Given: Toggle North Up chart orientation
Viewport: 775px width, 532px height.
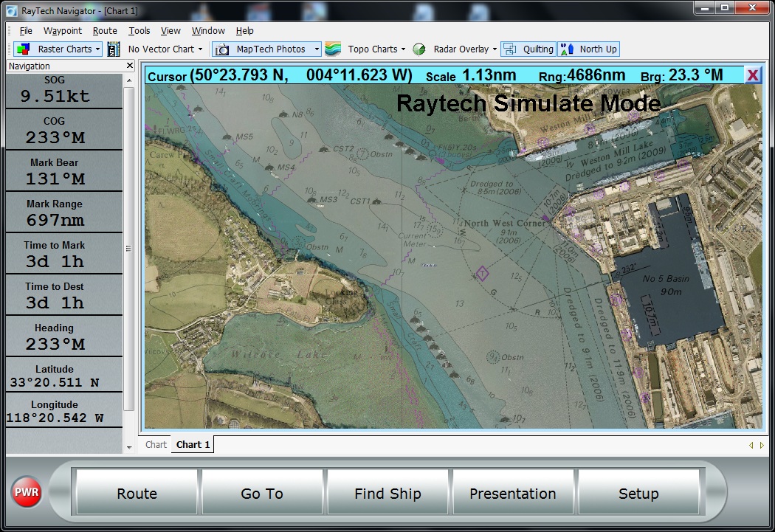Looking at the screenshot, I should click(x=589, y=49).
